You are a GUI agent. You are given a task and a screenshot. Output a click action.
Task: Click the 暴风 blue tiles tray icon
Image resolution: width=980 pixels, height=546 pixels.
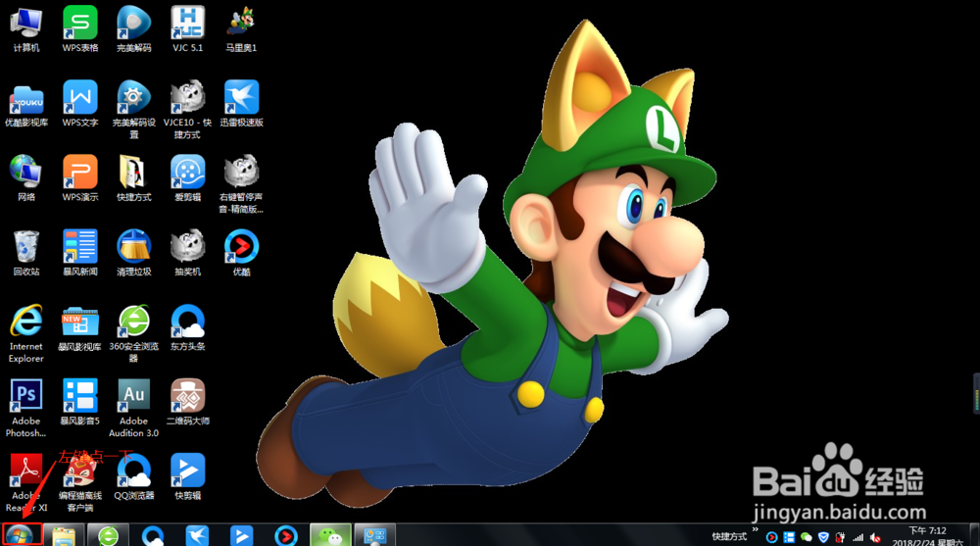[x=789, y=537]
